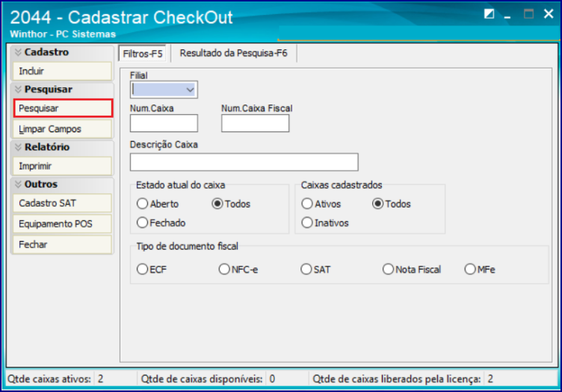Switch to Filtros-F5 tab
Viewport: 562px width, 392px height.
(x=142, y=54)
